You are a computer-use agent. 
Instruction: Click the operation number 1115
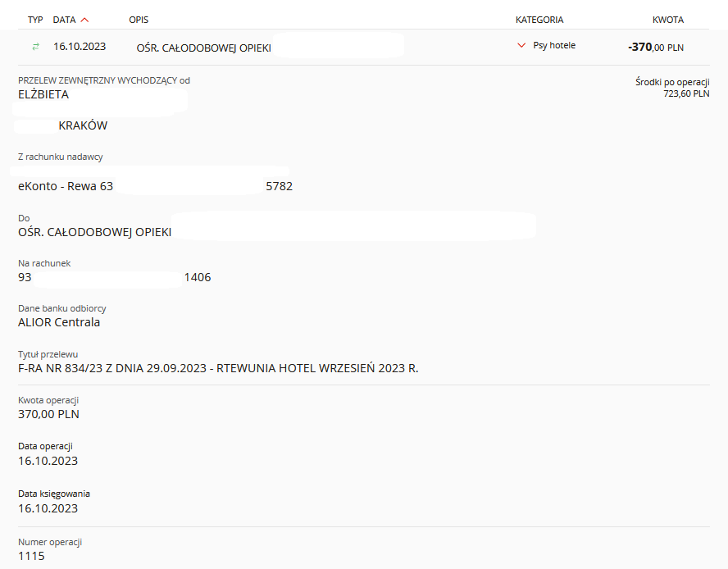coord(31,556)
